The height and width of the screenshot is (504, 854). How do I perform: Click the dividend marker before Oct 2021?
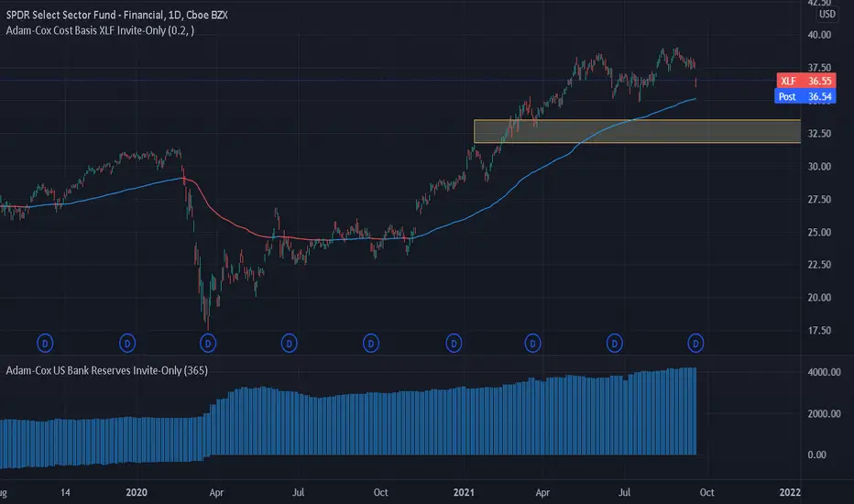tap(695, 344)
